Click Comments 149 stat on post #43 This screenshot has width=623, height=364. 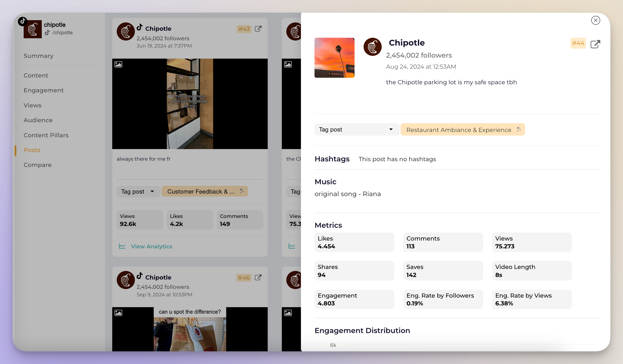(x=240, y=220)
